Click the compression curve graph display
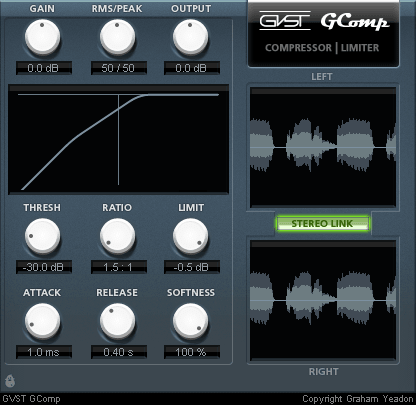This screenshot has width=416, height=405. tap(118, 139)
